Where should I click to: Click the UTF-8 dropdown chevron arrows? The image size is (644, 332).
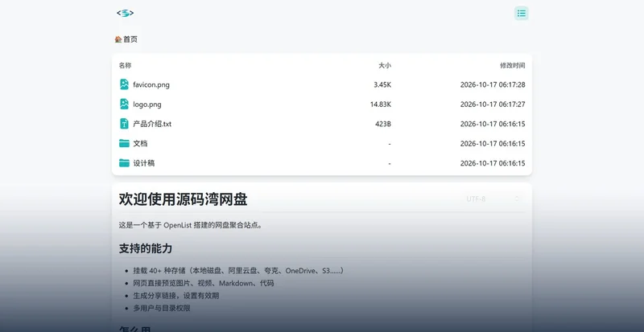pos(517,199)
